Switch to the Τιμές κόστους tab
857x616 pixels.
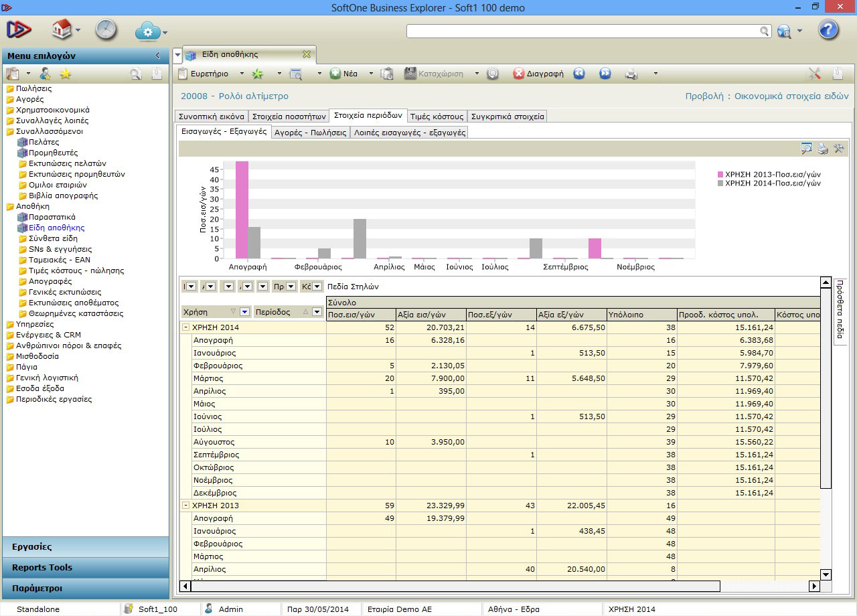437,116
